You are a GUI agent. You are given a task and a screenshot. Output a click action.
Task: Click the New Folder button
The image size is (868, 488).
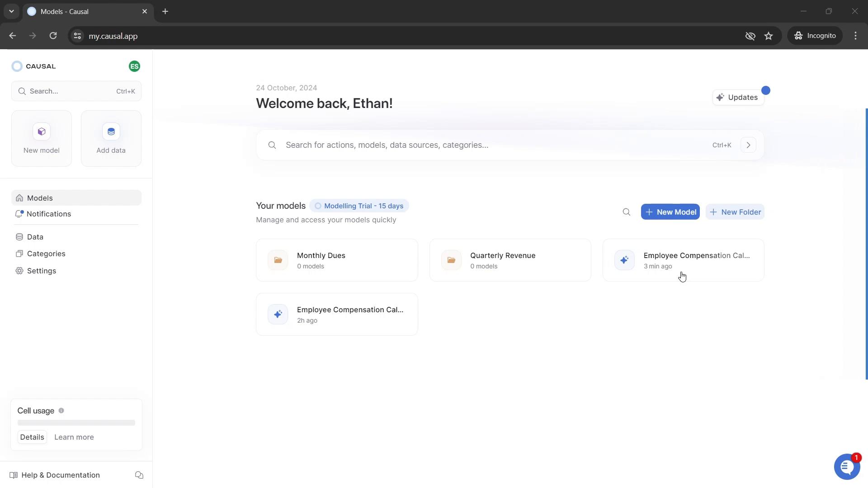point(736,211)
